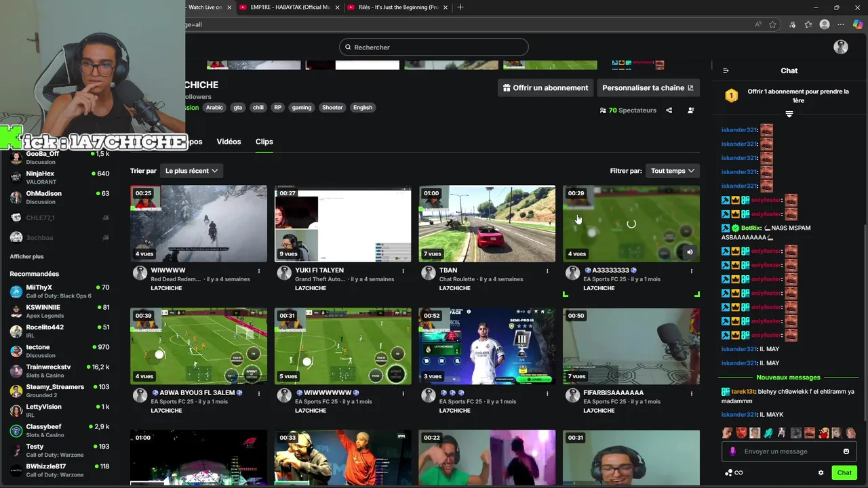
Task: Jump to Nouveaux messages in chat
Action: coord(788,378)
